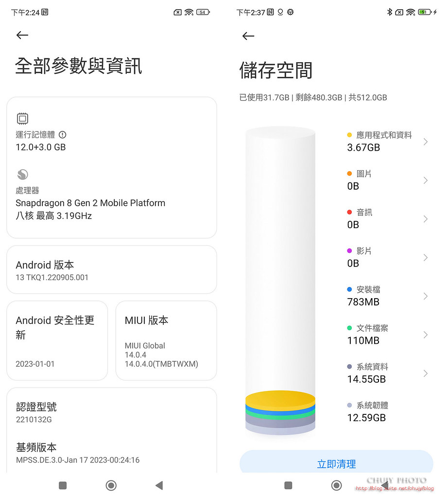Tap the 基頻版本 entry
The height and width of the screenshot is (498, 448).
point(112,453)
